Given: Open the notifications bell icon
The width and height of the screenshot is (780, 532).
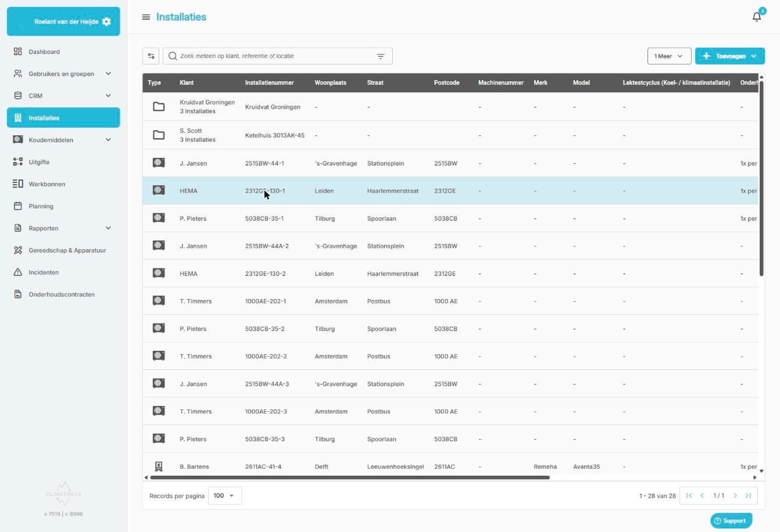Looking at the screenshot, I should tap(756, 17).
